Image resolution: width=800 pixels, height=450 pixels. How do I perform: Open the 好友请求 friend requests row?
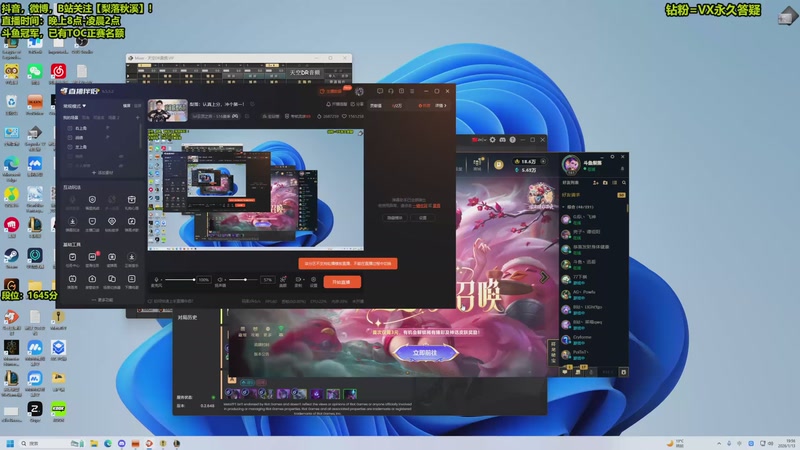[594, 195]
